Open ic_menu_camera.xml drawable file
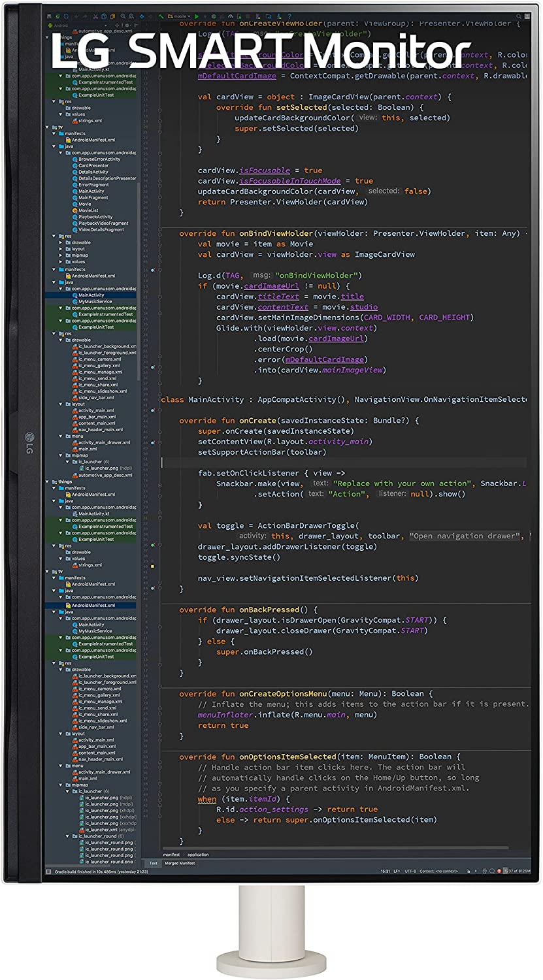Viewport: 543px width, 980px height. [x=99, y=359]
